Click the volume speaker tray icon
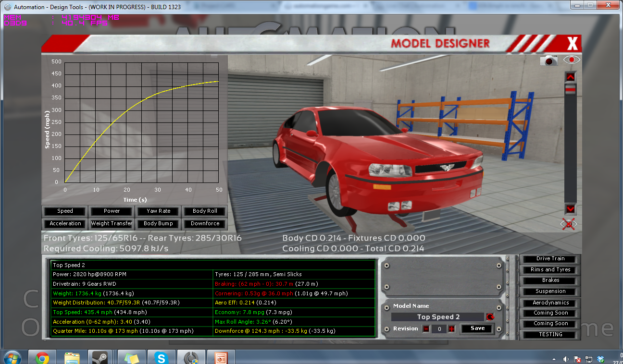 [x=567, y=359]
